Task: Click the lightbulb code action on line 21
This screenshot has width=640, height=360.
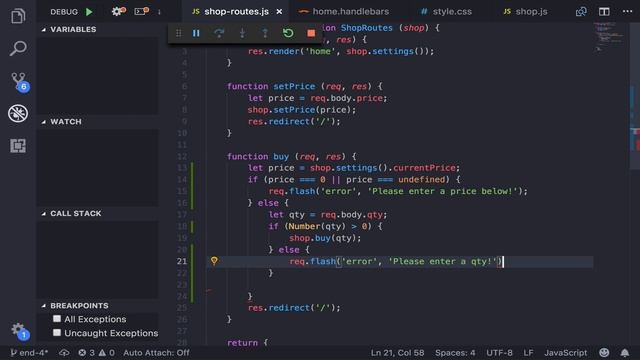Action: pyautogui.click(x=214, y=261)
